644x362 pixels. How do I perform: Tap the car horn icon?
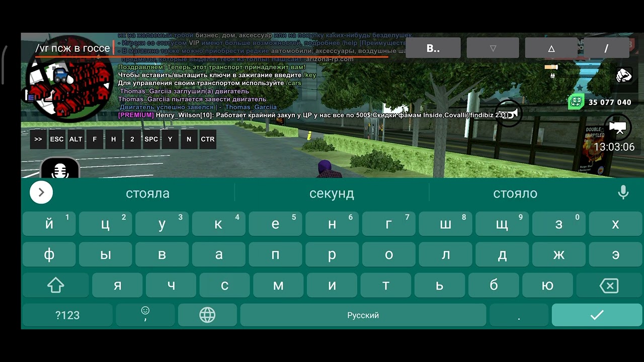point(508,114)
